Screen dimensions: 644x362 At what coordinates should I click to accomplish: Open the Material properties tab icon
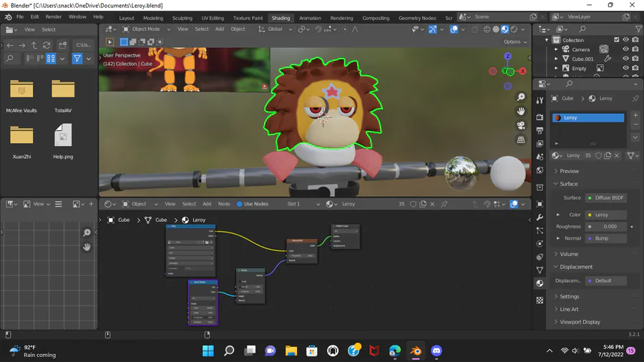[540, 283]
